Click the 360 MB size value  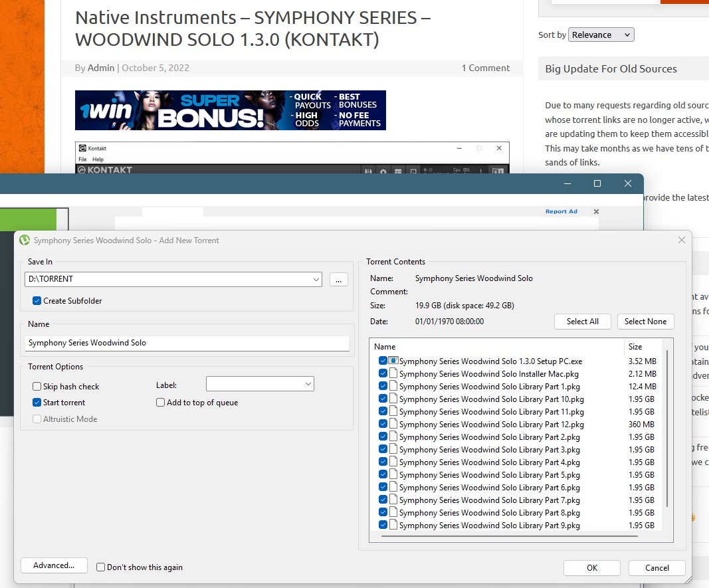coord(641,425)
